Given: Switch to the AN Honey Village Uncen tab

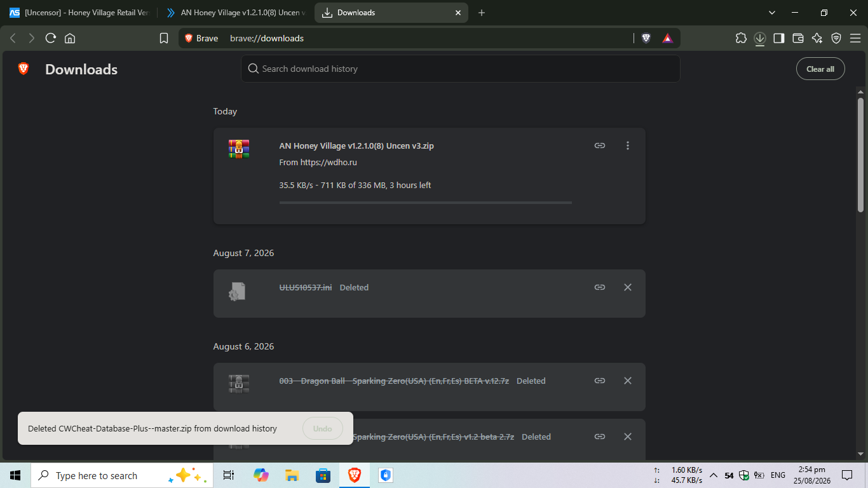Looking at the screenshot, I should (x=235, y=13).
